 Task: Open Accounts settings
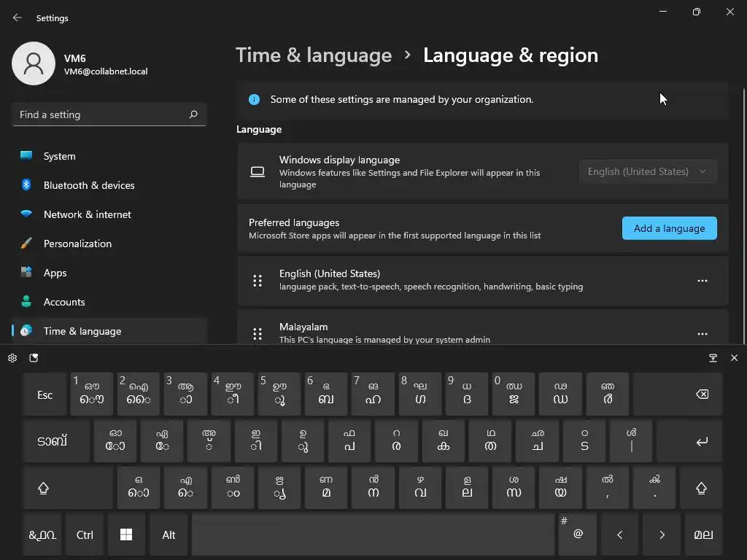click(x=109, y=302)
